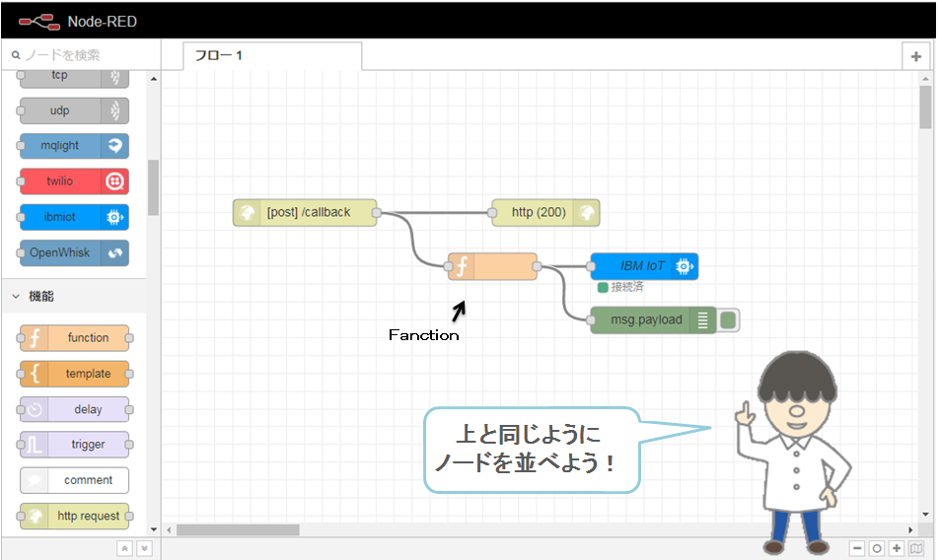Collapse all palette categories
The width and height of the screenshot is (939, 560).
pos(124,548)
